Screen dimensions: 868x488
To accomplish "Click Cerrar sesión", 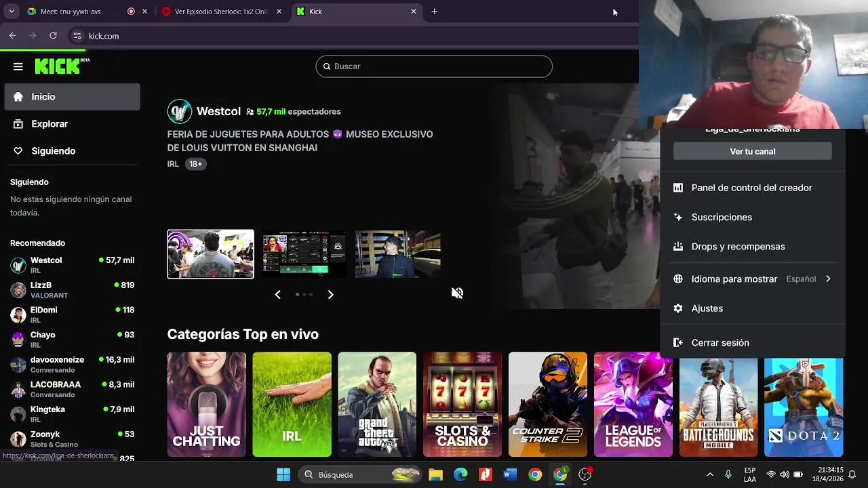I will (x=752, y=343).
